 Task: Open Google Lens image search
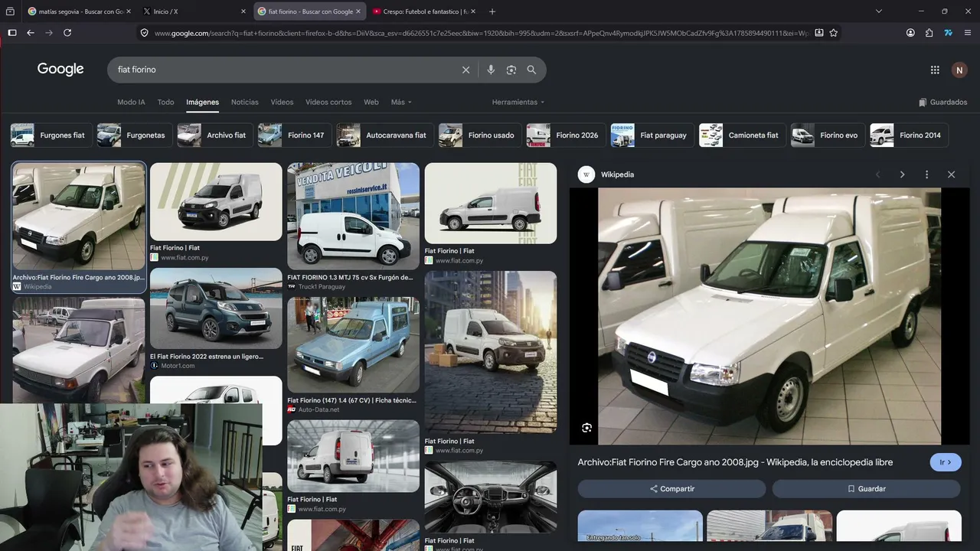[x=511, y=70]
